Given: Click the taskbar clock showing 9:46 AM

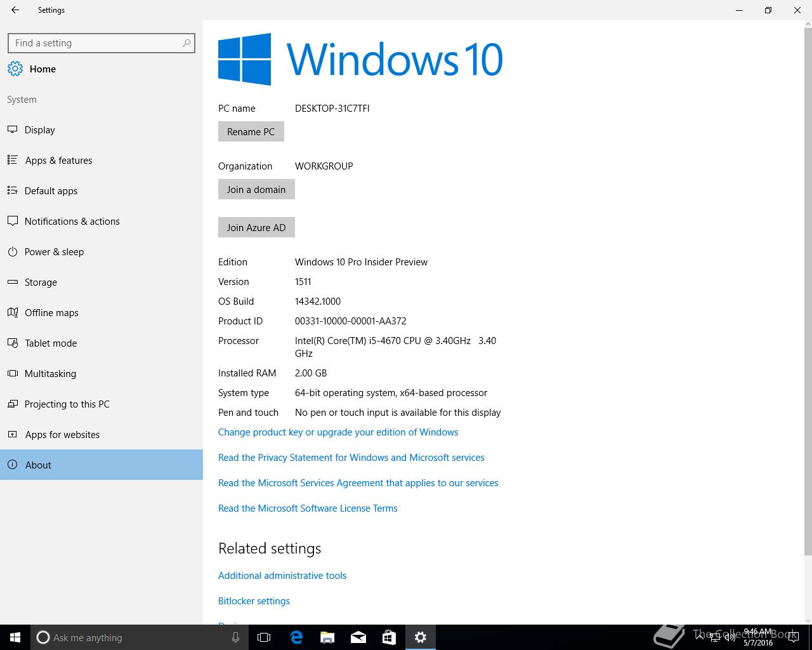Looking at the screenshot, I should (758, 637).
